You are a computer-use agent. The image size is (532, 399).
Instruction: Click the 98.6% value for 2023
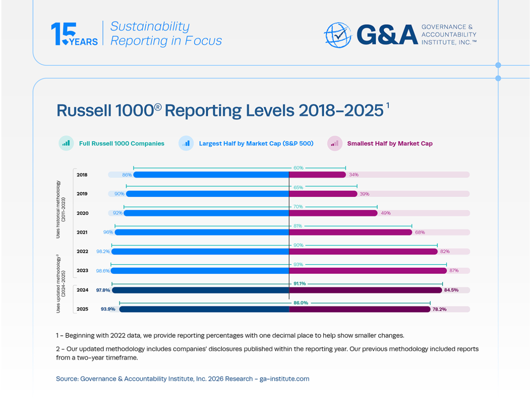click(103, 271)
